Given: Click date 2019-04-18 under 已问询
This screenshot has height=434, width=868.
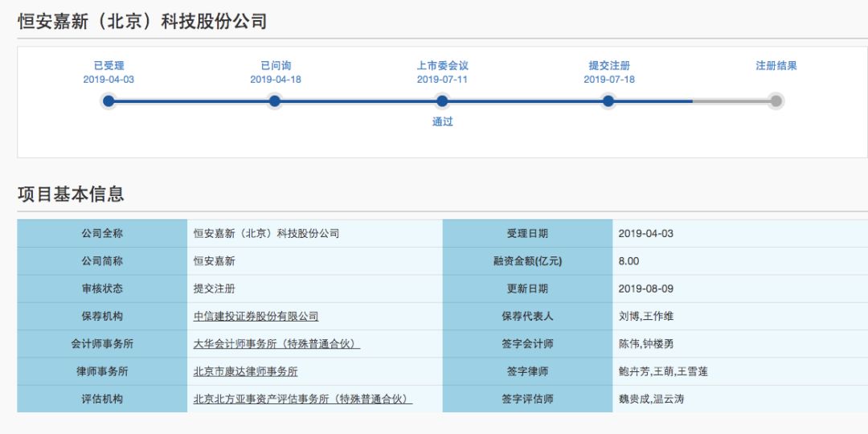Looking at the screenshot, I should pos(276,80).
